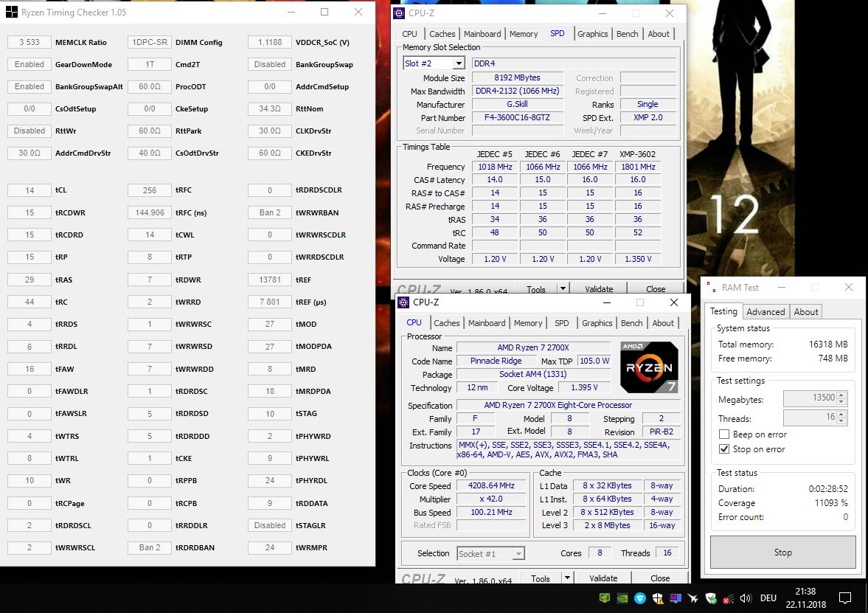Click the airplane mode tray icon

point(693,598)
